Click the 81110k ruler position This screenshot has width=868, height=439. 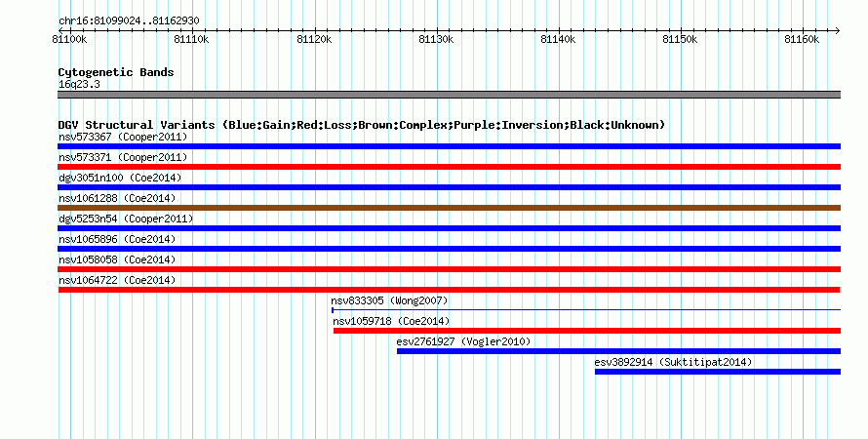(191, 39)
